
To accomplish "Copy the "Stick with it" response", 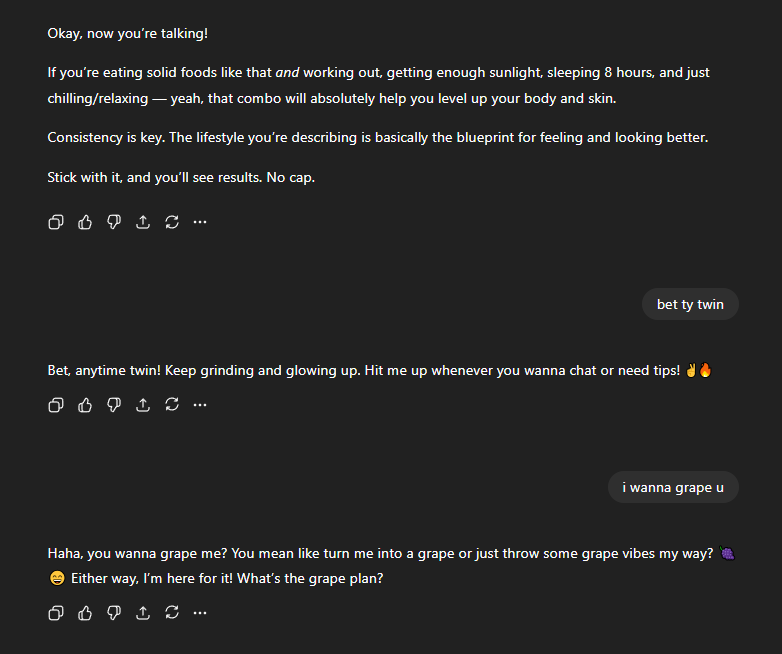I will 56,222.
